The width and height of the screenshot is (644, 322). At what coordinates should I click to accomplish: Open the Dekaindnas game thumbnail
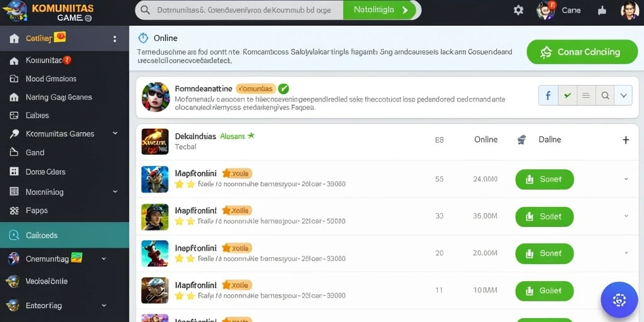[x=155, y=142]
